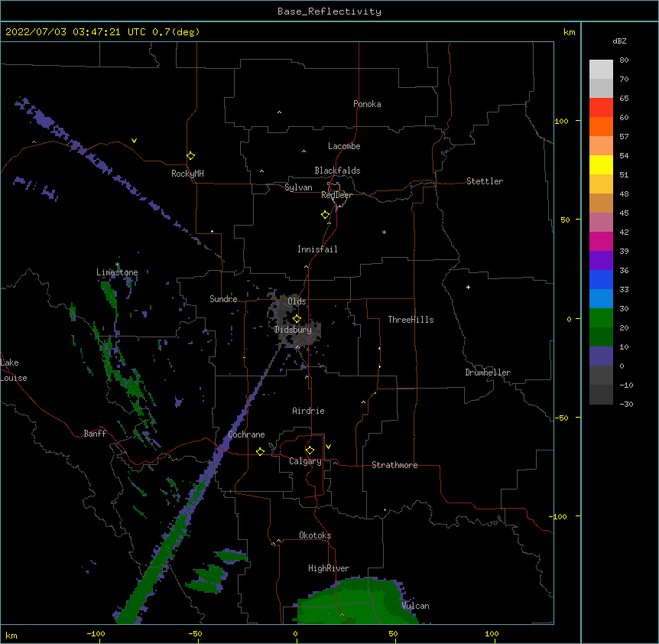Select the yellow diamond marker beside Olds
Viewport: 659px width, 644px height.
[x=297, y=318]
